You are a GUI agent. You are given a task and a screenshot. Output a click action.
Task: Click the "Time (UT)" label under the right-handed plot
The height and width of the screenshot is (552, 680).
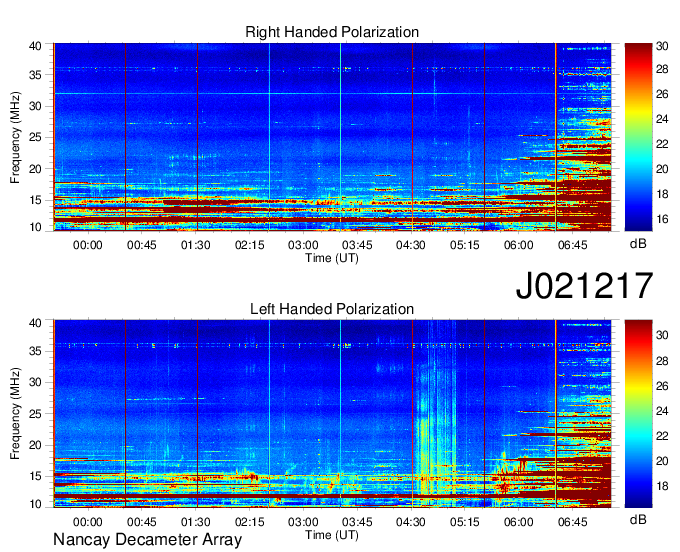(332, 258)
